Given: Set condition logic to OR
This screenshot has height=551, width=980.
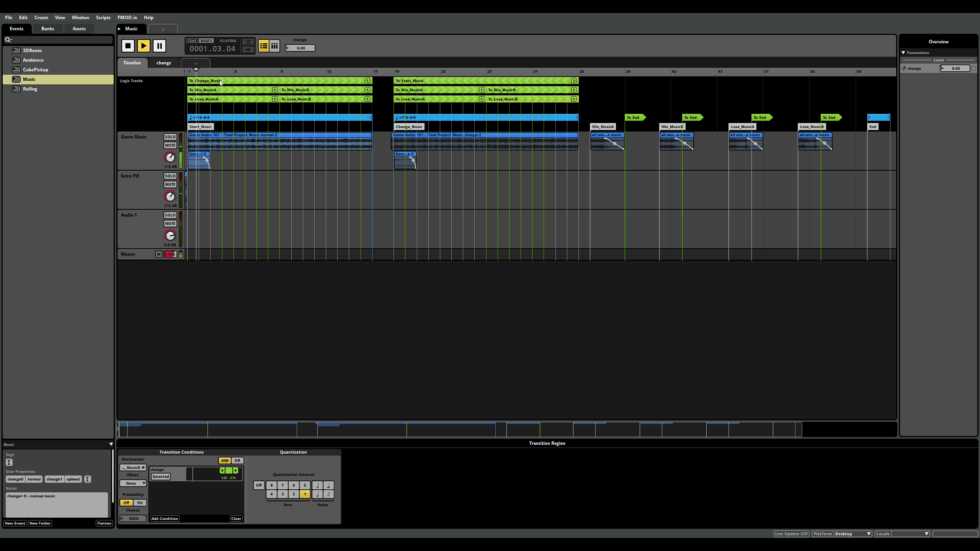Looking at the screenshot, I should pyautogui.click(x=237, y=461).
